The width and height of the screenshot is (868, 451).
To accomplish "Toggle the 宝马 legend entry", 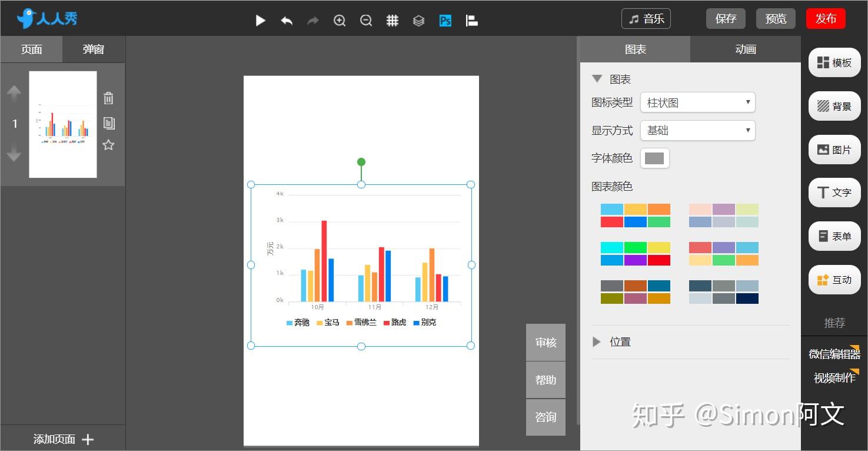I will 328,323.
